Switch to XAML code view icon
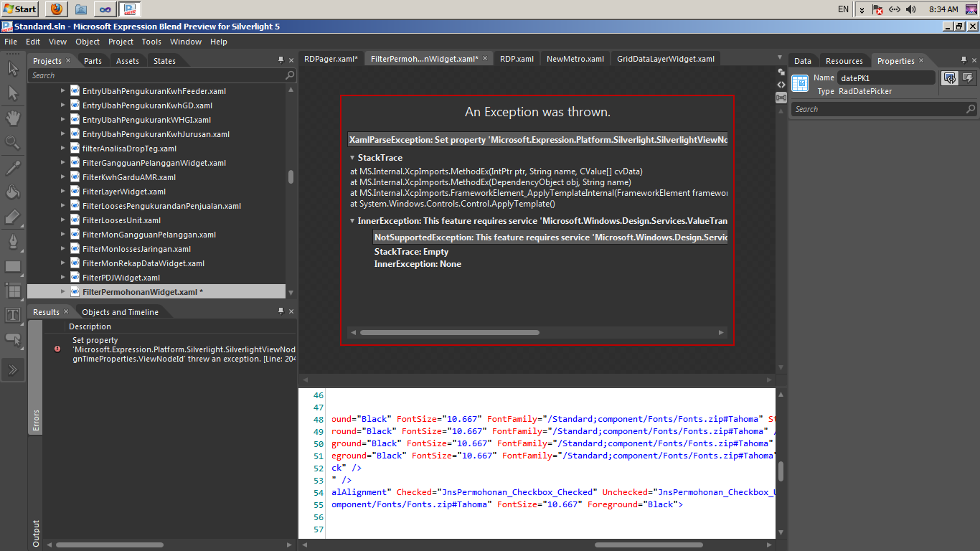Screen dimensions: 980x551 point(781,85)
